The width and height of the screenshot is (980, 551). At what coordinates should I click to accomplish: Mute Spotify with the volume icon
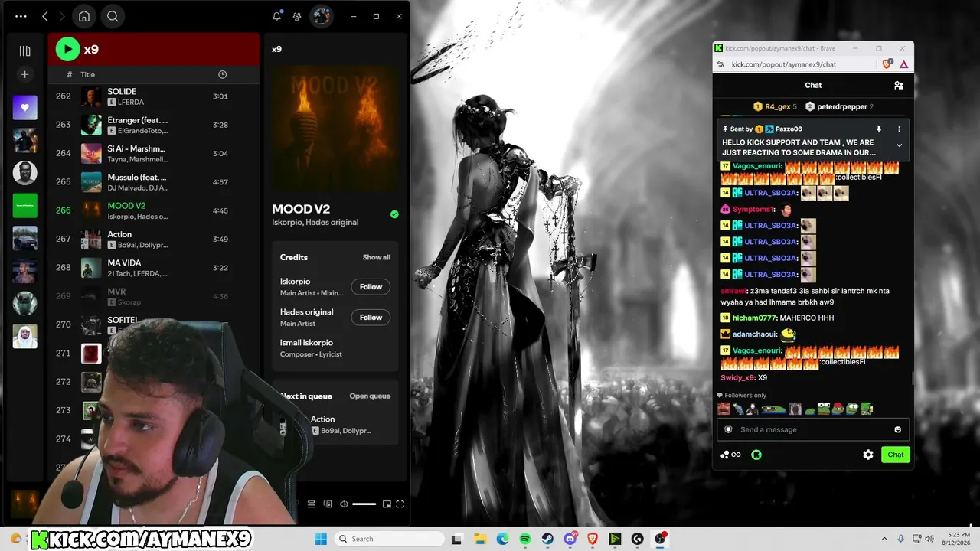pyautogui.click(x=344, y=504)
